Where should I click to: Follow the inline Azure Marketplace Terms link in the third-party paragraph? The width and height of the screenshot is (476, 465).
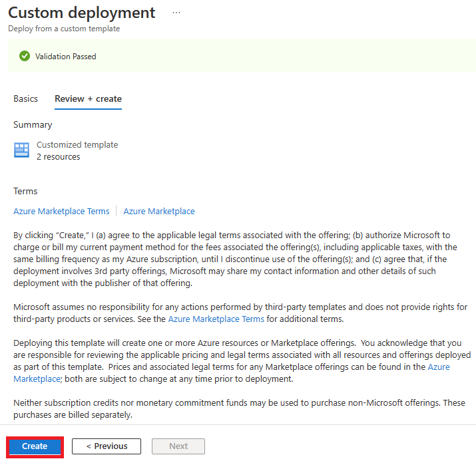[216, 319]
